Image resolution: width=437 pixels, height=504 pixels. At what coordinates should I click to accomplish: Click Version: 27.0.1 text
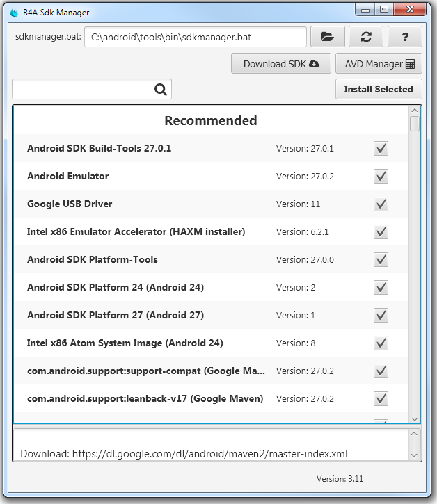[x=305, y=149]
